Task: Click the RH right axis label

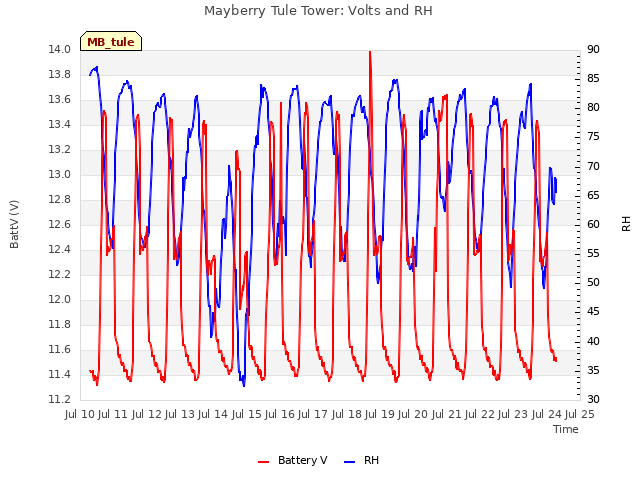Action: (x=626, y=224)
